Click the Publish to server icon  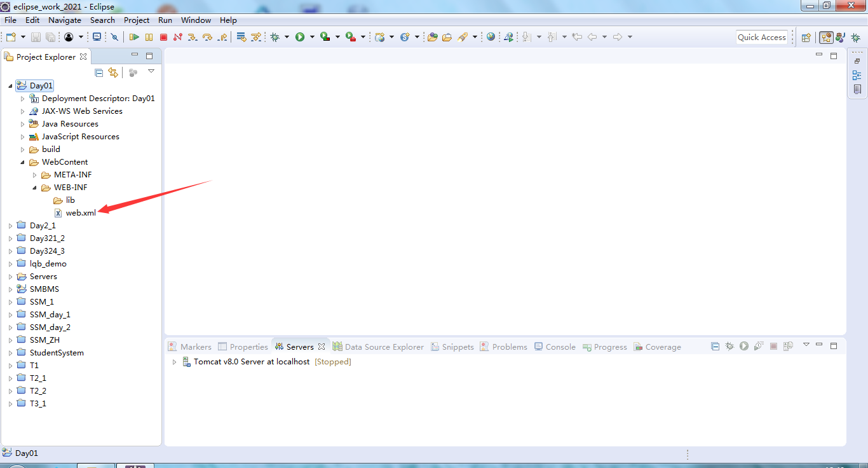[x=788, y=347]
